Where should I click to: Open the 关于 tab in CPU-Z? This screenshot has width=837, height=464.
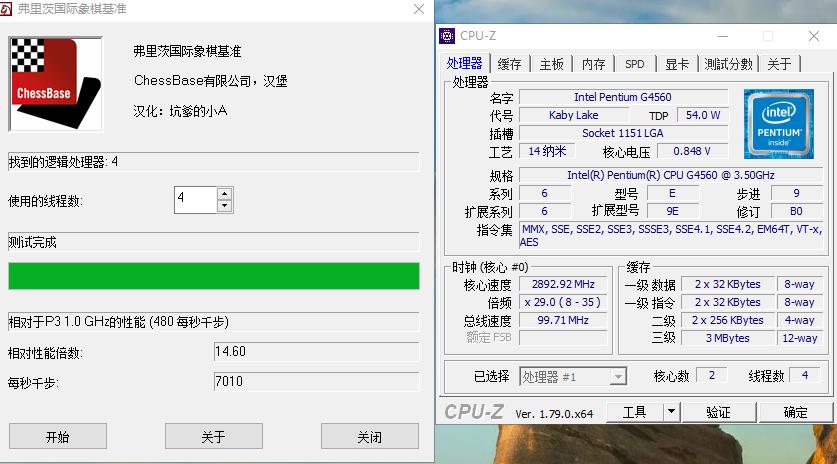(779, 64)
